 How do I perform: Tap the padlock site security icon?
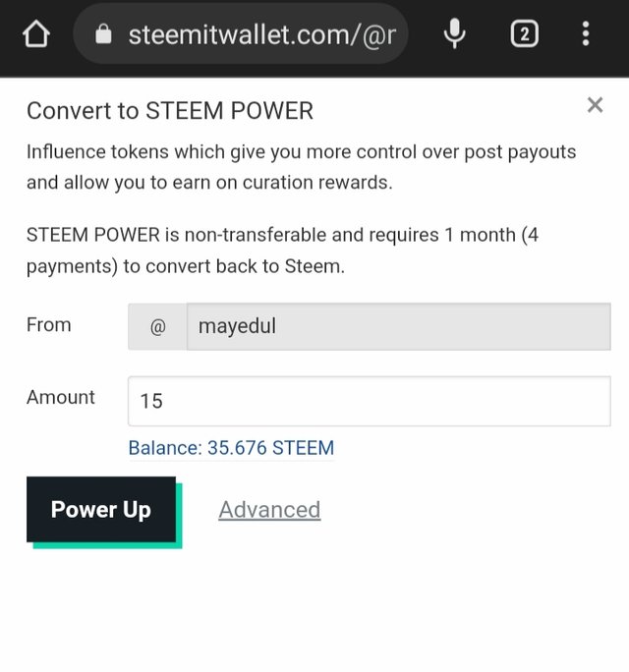[103, 35]
